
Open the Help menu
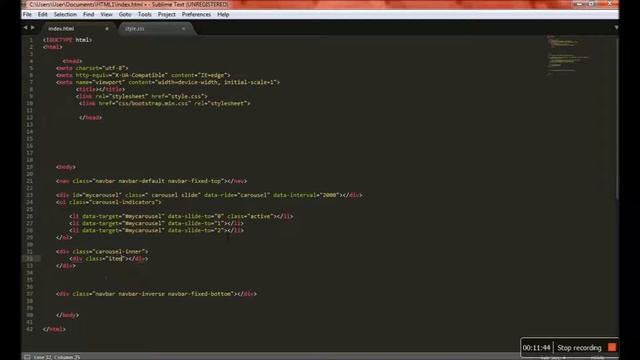[223, 14]
